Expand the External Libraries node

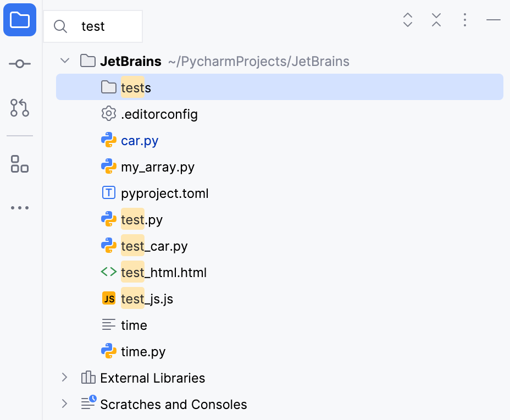coord(64,378)
